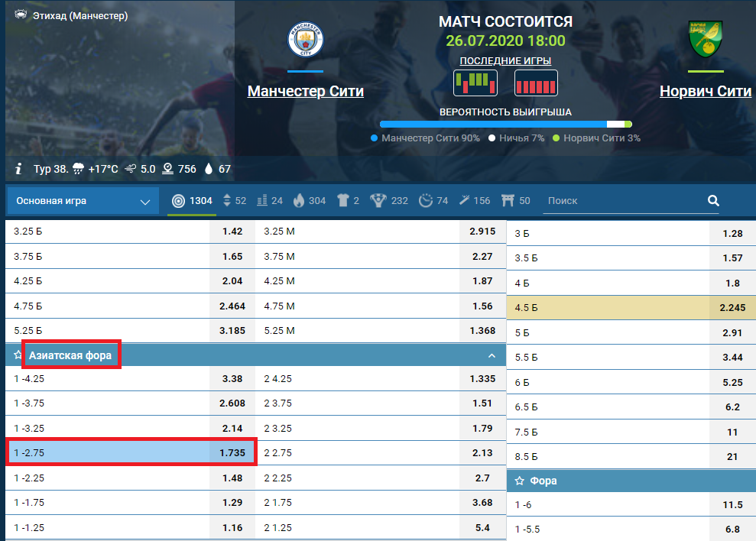Viewport: 756px width, 541px height.
Task: Open the Манчестер Сити team link
Action: click(305, 92)
